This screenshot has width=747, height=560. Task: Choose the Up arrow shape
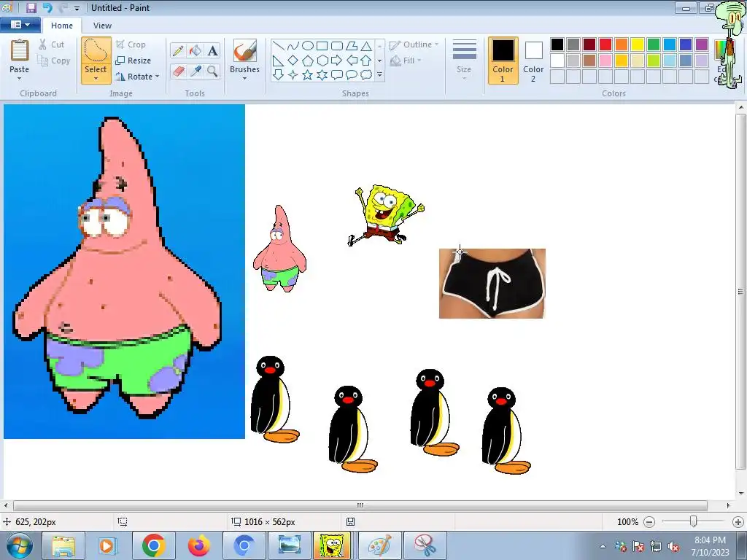366,61
